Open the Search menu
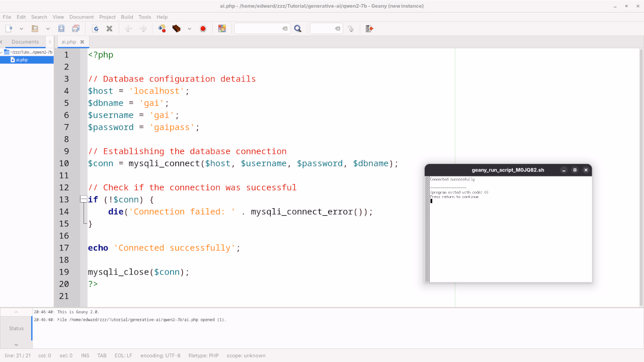The width and height of the screenshot is (644, 362). click(39, 17)
